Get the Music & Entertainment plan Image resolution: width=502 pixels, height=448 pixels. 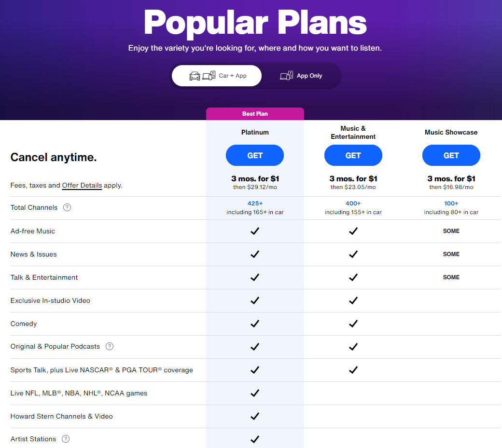(x=353, y=155)
